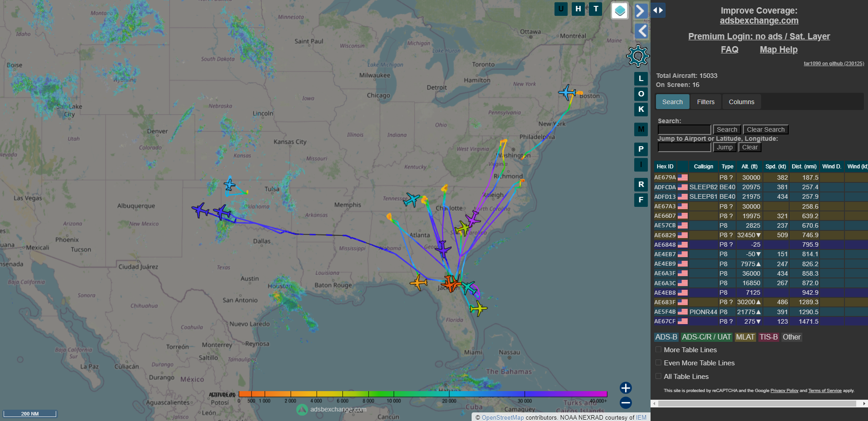Open the Map Help link

778,49
